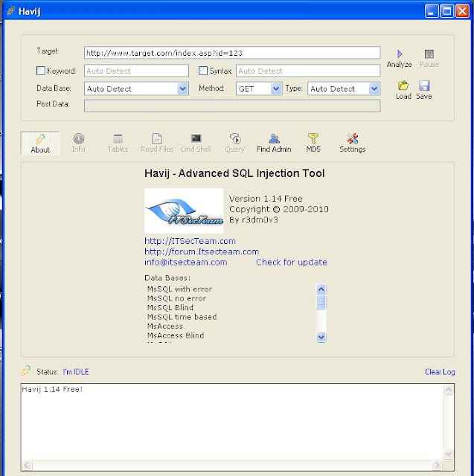Open the Cmd Shell icon
The height and width of the screenshot is (476, 474).
[x=196, y=138]
